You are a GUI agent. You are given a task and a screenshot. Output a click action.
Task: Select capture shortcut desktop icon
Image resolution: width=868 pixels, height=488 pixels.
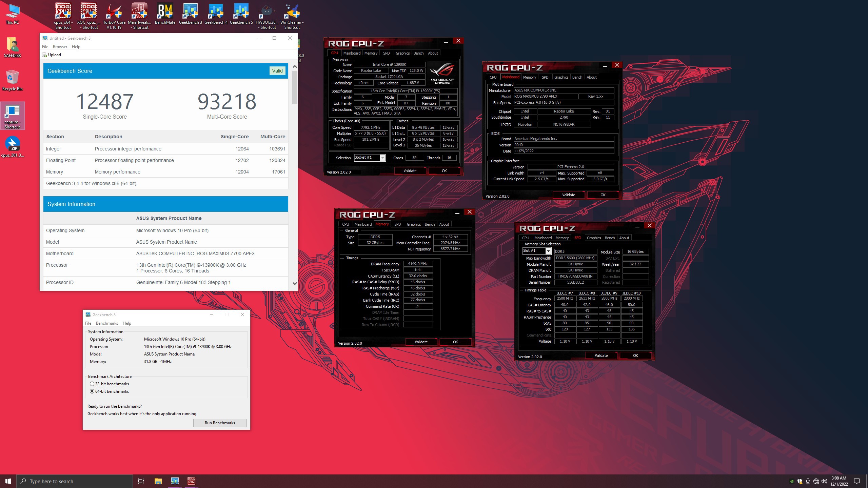click(x=13, y=116)
